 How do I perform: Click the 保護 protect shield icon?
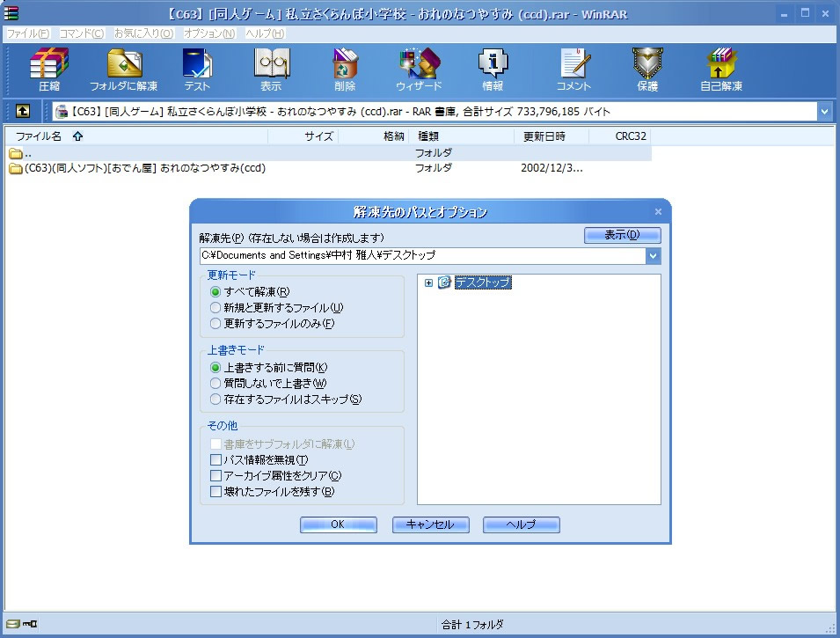click(x=647, y=63)
